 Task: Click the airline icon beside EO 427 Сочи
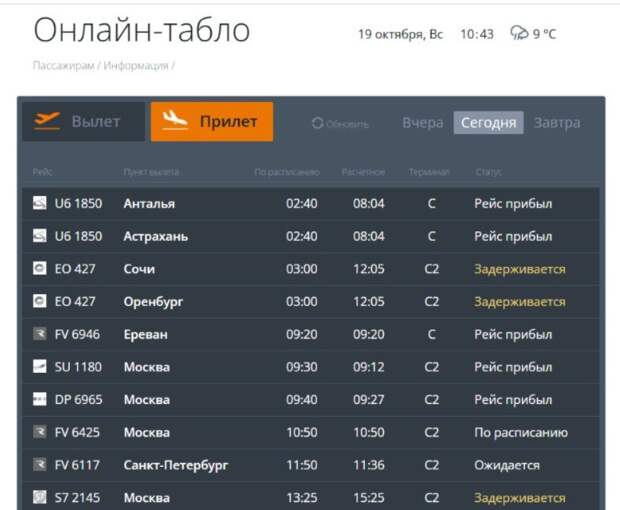click(40, 269)
